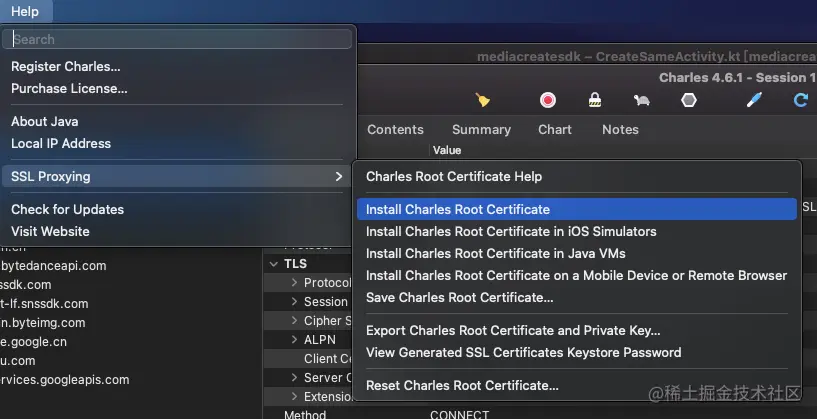Toggle the turtle Throttling icon
The height and width of the screenshot is (419, 817).
point(641,100)
